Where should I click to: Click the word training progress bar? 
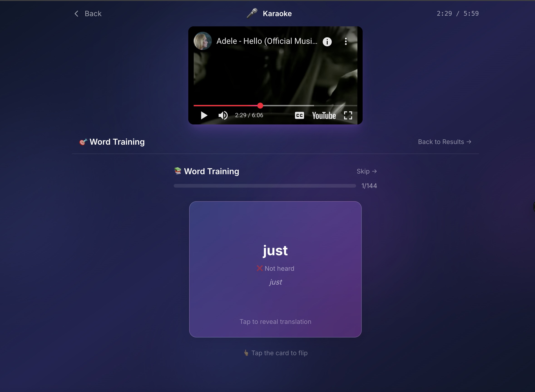tap(265, 186)
